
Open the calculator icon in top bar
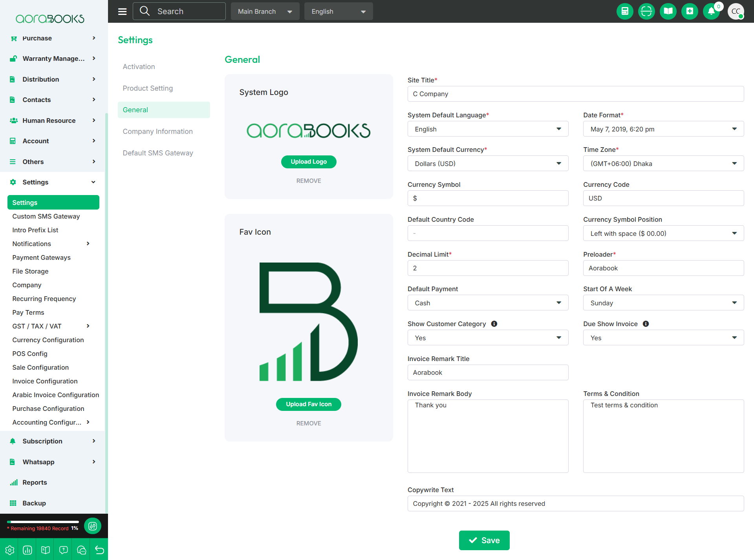pyautogui.click(x=625, y=11)
